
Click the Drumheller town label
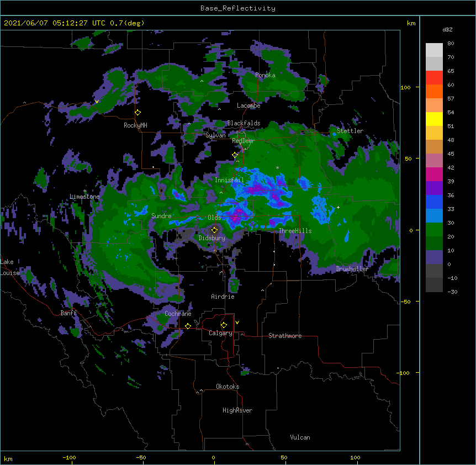[x=352, y=269]
